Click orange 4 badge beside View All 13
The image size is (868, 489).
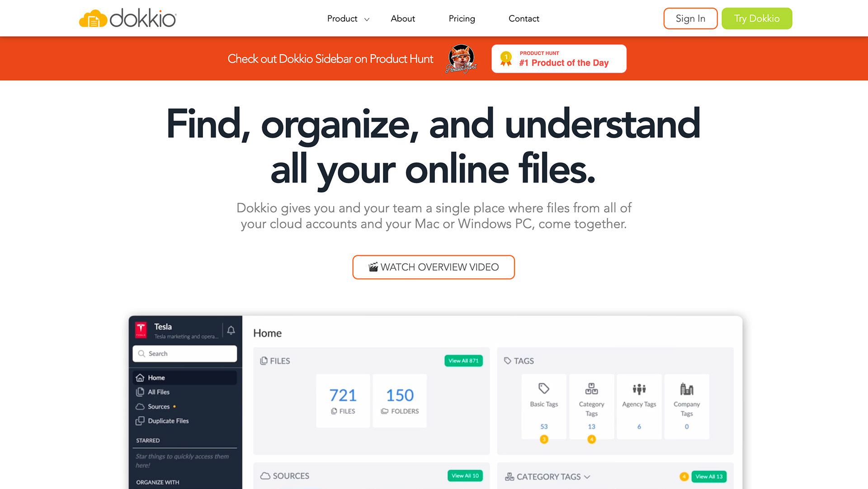tap(684, 476)
